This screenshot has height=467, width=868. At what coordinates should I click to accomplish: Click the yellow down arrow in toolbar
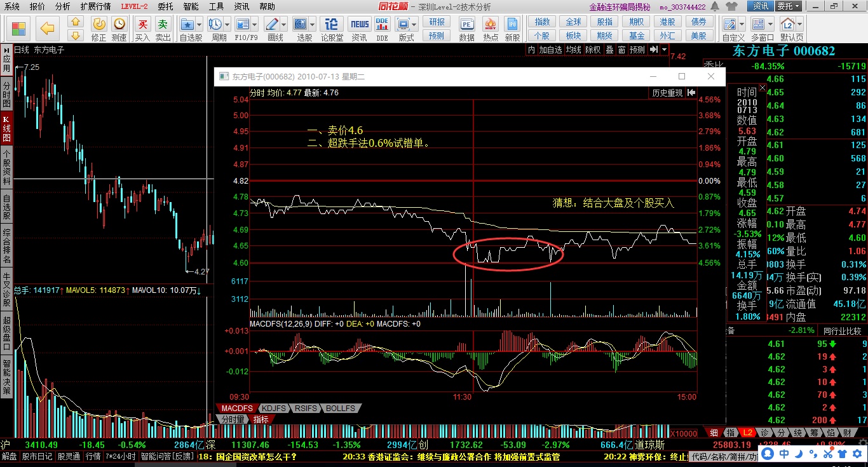[x=76, y=36]
